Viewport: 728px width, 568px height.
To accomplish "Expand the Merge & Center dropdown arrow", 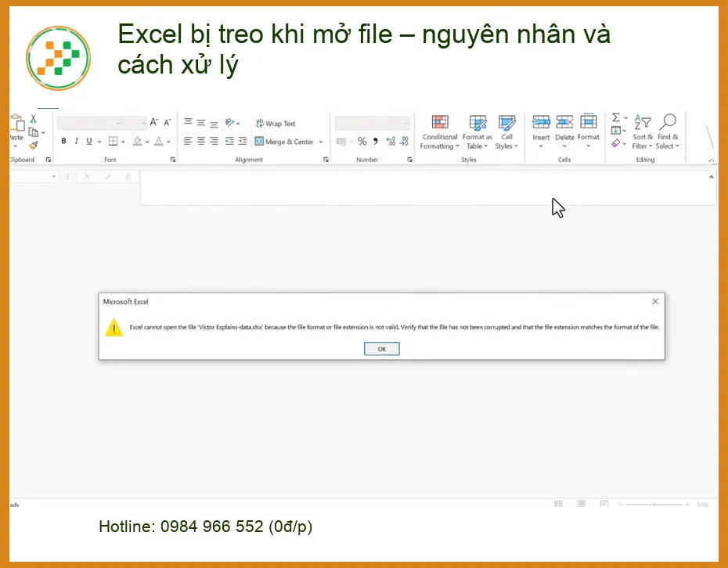I will (320, 142).
